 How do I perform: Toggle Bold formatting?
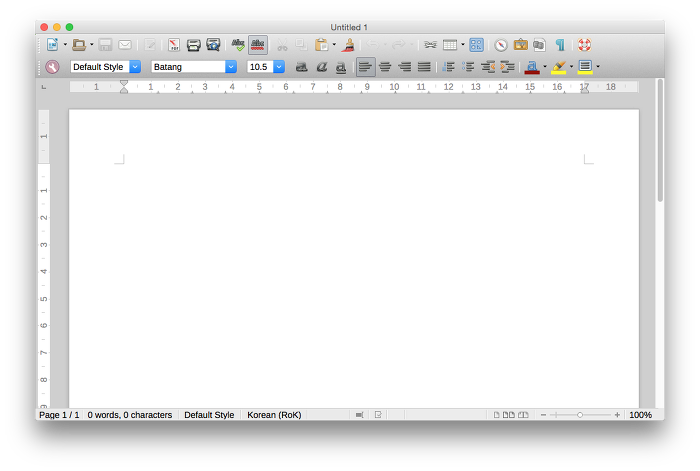(x=302, y=67)
